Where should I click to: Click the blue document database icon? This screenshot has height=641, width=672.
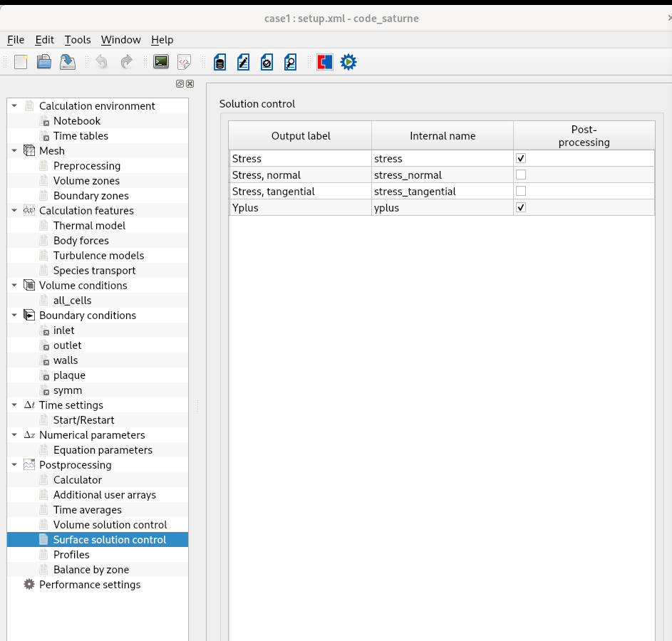[219, 62]
